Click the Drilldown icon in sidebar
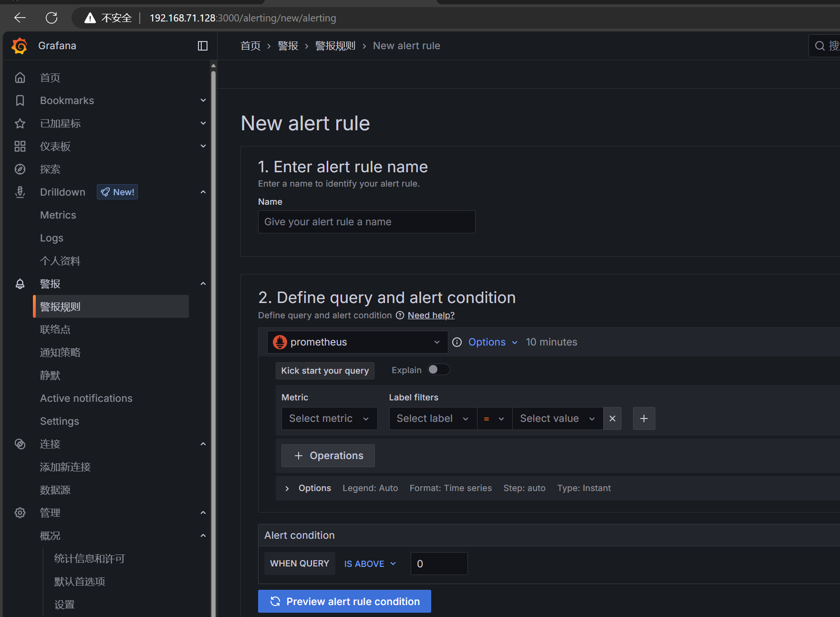The image size is (840, 617). [20, 192]
